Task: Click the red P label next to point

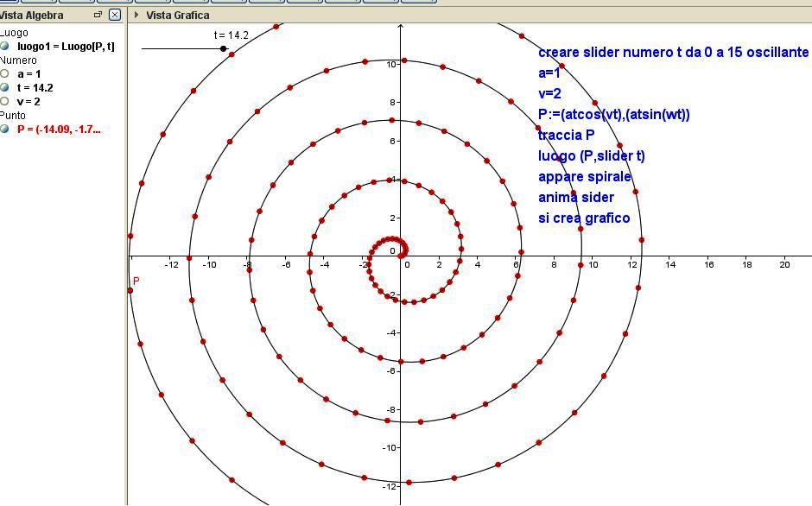Action: [x=136, y=281]
